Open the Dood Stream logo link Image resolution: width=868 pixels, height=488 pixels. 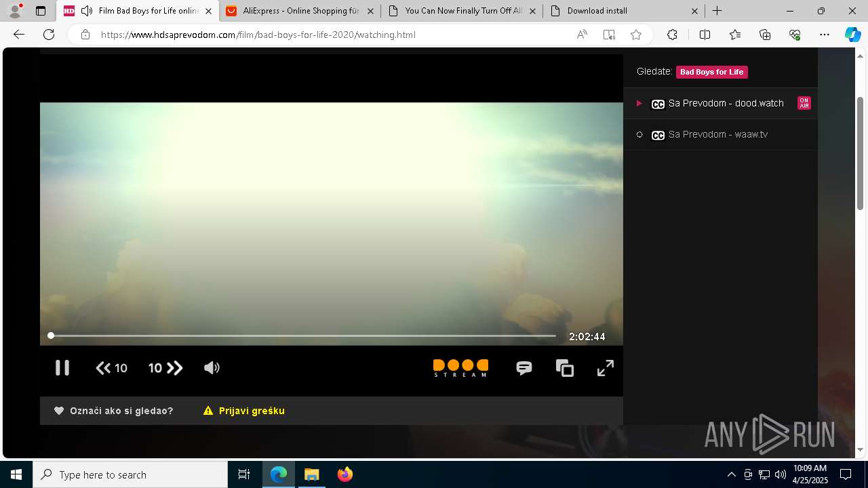point(460,368)
